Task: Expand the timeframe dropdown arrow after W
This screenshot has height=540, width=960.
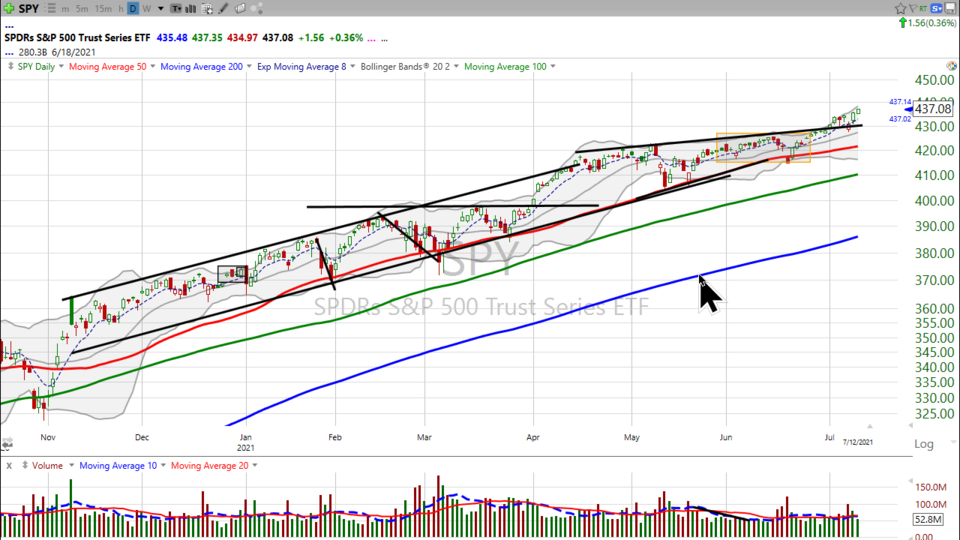Action: click(161, 8)
